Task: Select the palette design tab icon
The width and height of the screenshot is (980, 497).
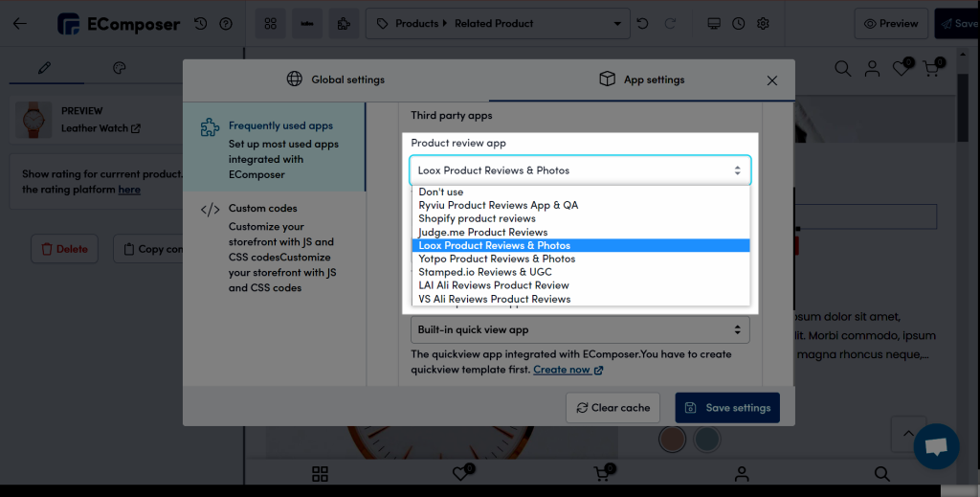Action: point(120,68)
